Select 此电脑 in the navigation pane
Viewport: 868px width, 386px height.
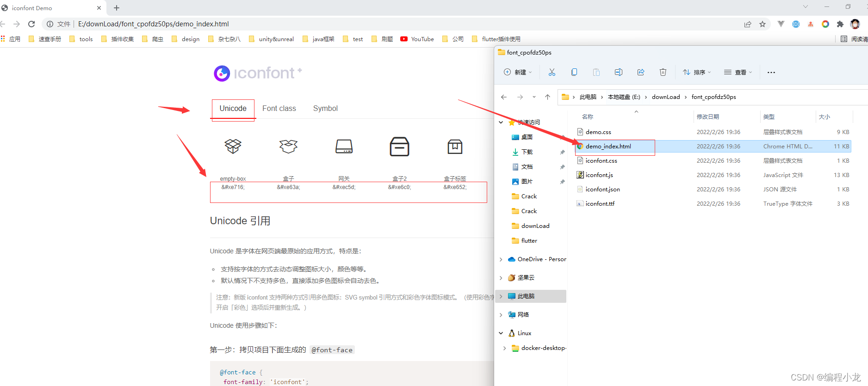click(531, 296)
